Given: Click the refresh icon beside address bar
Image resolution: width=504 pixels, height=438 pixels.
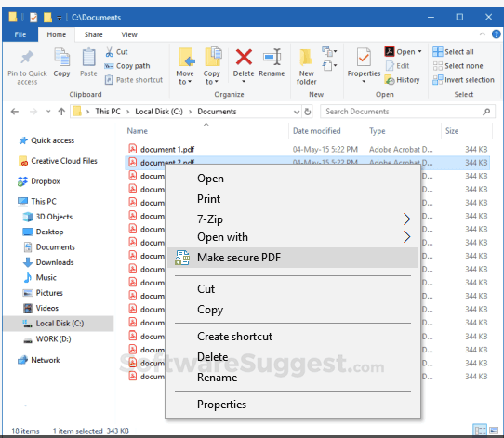Looking at the screenshot, I should (x=307, y=112).
